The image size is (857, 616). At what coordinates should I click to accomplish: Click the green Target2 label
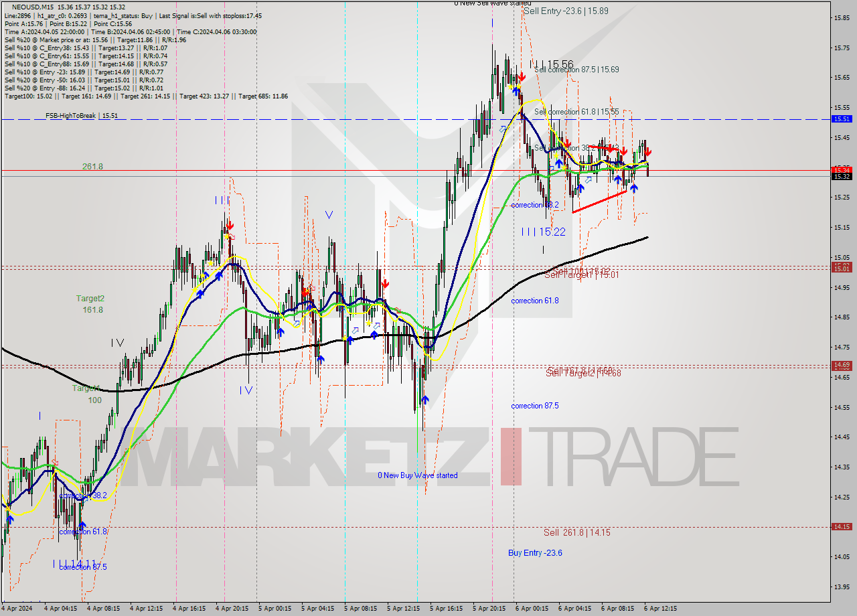(x=90, y=299)
